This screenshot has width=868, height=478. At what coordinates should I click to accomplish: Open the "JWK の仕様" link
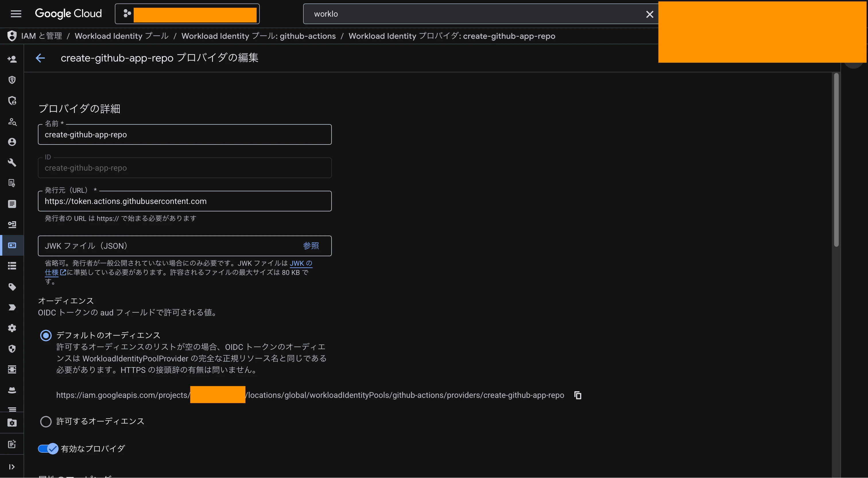coord(301,263)
